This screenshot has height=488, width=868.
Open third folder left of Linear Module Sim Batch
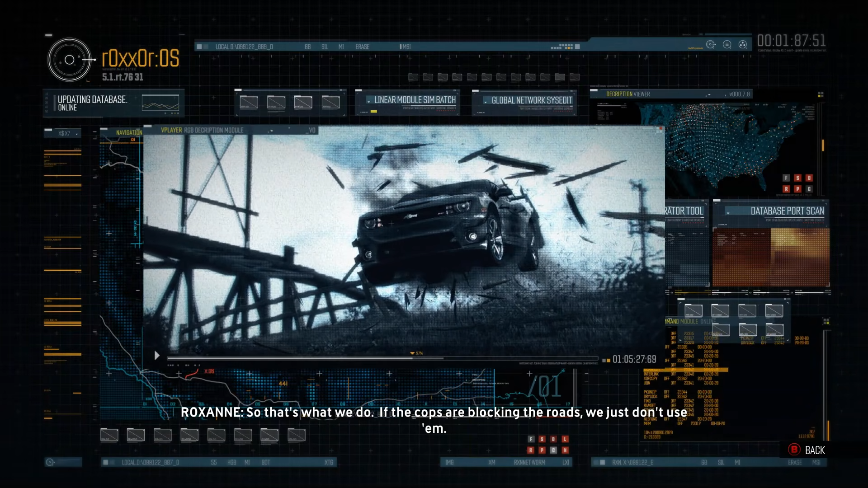pyautogui.click(x=303, y=103)
